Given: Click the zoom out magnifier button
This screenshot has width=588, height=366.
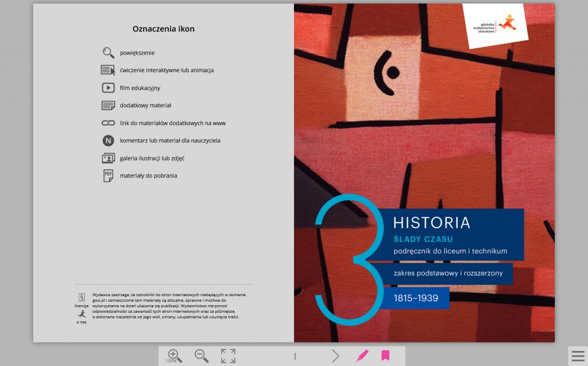Looking at the screenshot, I should click(x=202, y=356).
